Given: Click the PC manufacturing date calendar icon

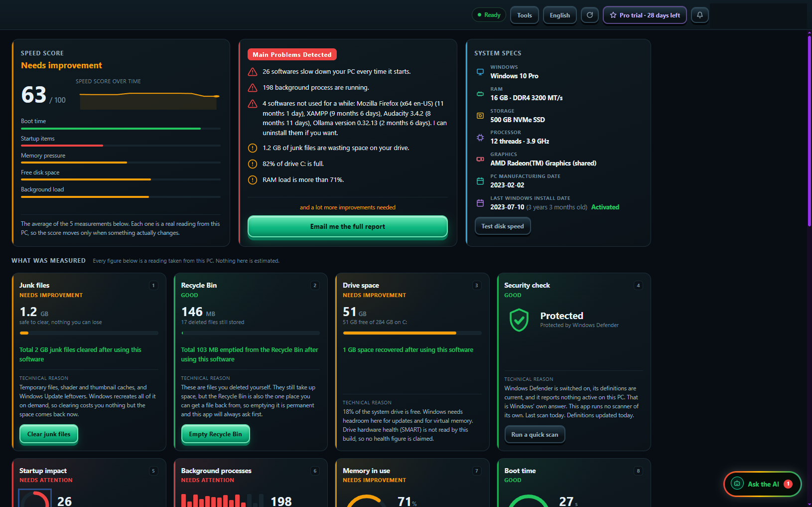Looking at the screenshot, I should [480, 181].
